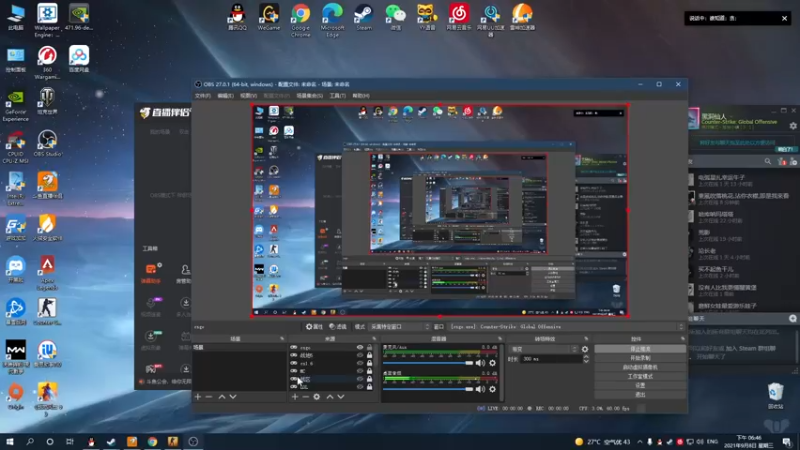Move selected source down in Sources list

[x=341, y=396]
